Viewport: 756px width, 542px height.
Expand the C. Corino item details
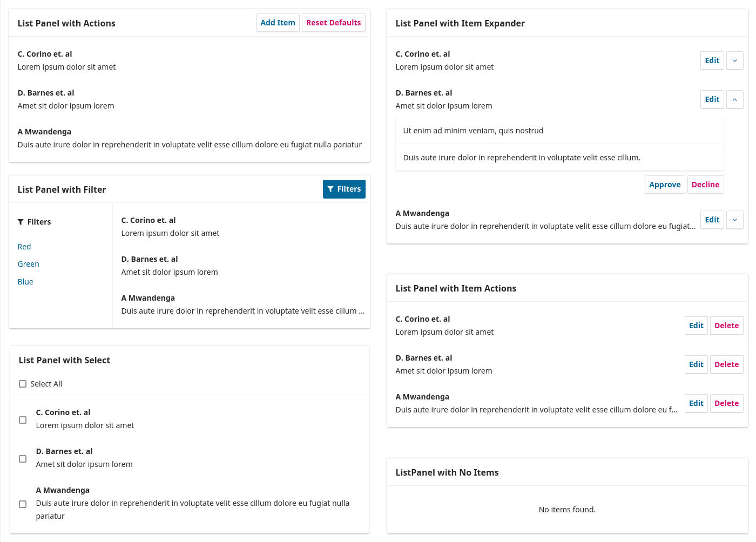734,60
